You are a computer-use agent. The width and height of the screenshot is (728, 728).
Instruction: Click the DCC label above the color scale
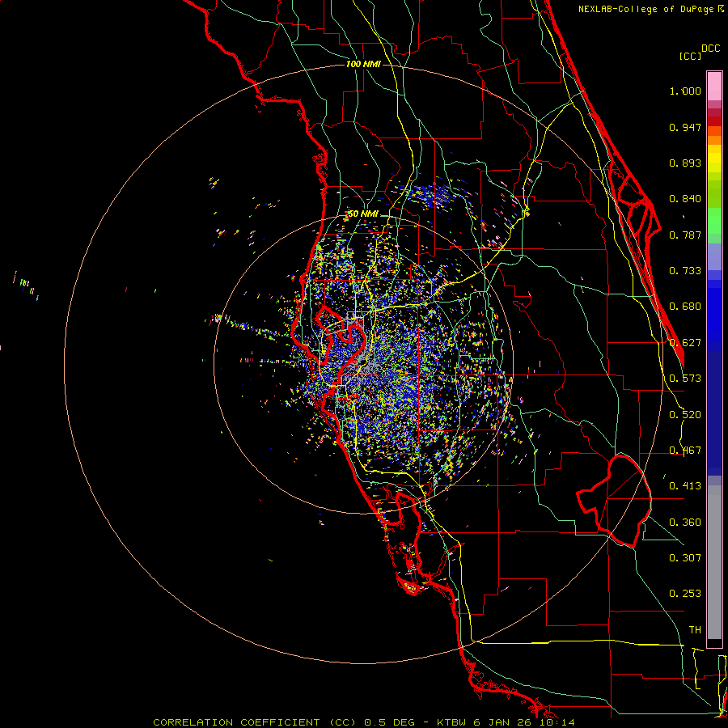(x=710, y=49)
